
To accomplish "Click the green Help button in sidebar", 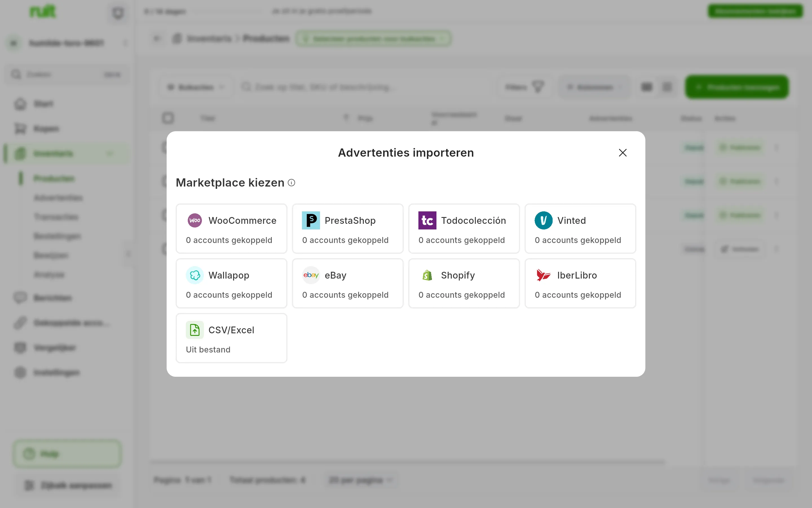I will [67, 454].
